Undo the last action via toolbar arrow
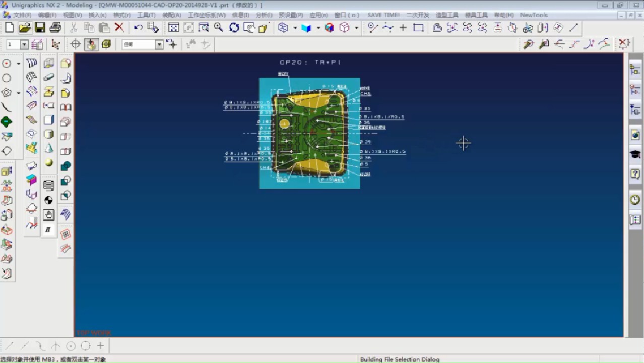This screenshot has width=644, height=363. coord(138,28)
